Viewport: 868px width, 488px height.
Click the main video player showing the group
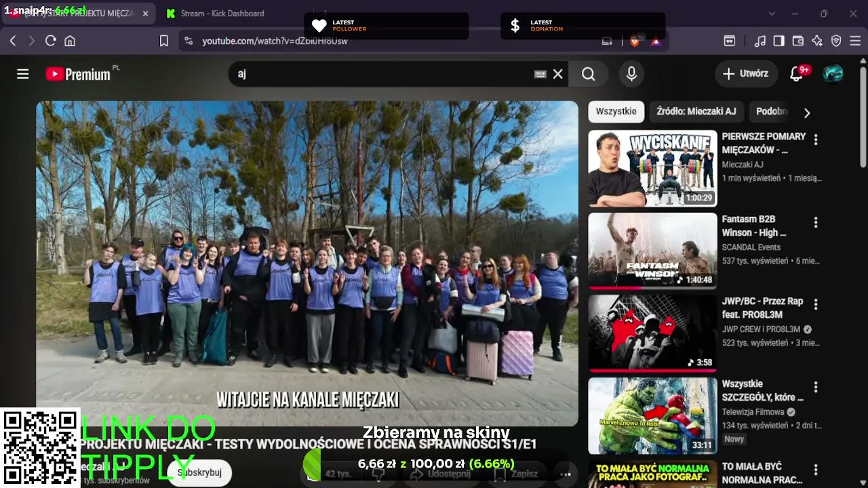(307, 264)
